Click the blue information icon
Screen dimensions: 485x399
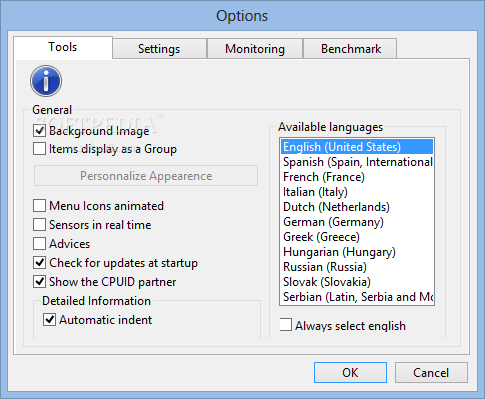coord(46,81)
